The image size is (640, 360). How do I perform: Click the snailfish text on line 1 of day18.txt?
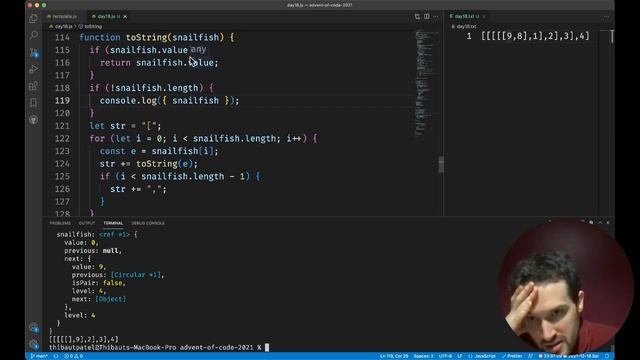(x=535, y=36)
